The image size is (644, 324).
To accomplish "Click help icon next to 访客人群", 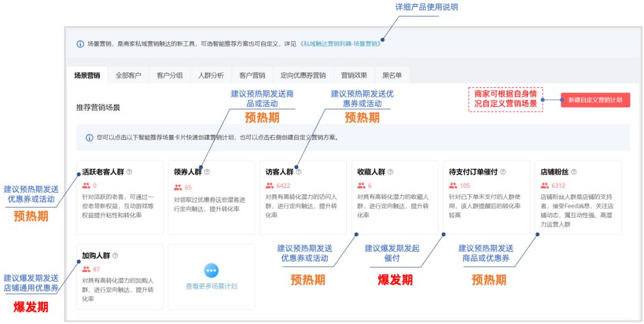I will coord(299,172).
